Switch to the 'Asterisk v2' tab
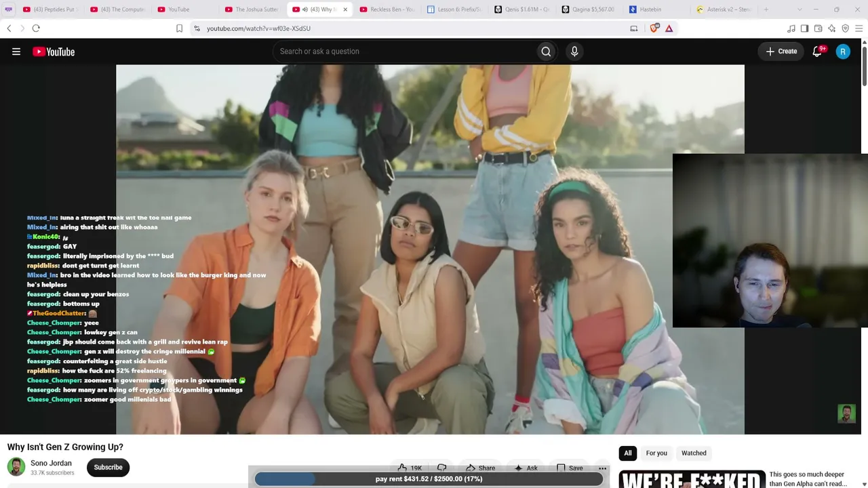 [724, 9]
